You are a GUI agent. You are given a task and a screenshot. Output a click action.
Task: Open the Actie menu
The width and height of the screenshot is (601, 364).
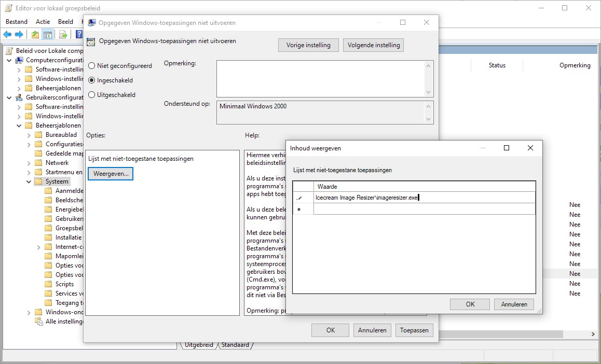[x=43, y=22]
